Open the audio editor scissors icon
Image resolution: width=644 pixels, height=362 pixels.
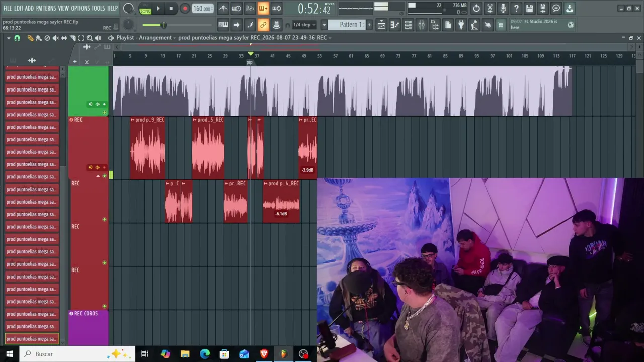pos(490,8)
